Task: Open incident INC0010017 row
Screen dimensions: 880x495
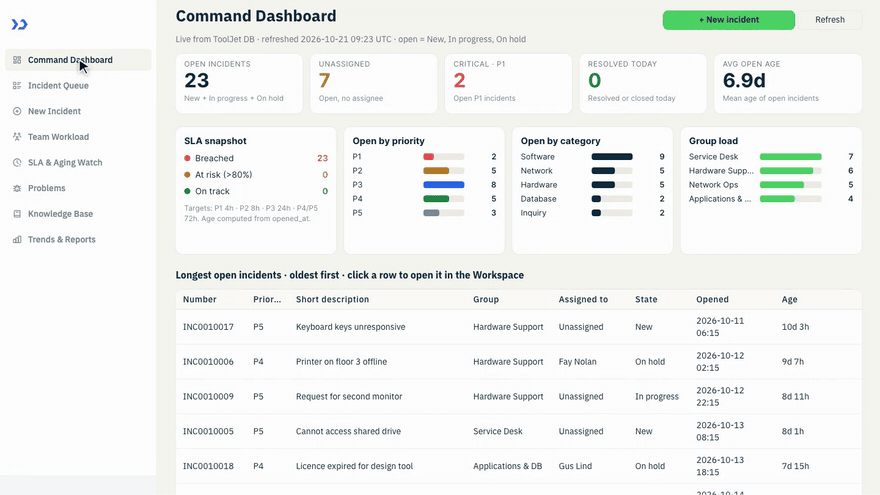Action: [x=519, y=327]
